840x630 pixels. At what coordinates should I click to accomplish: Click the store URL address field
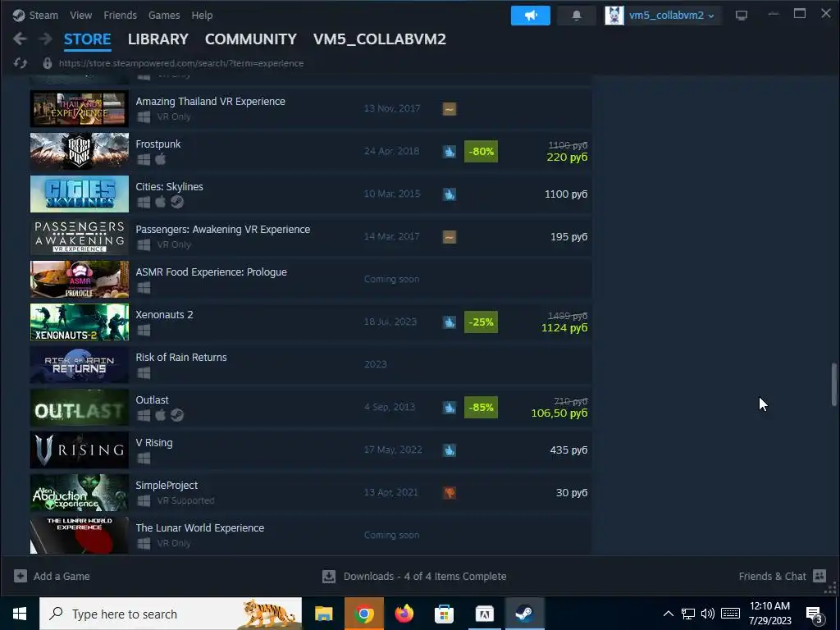click(x=181, y=63)
